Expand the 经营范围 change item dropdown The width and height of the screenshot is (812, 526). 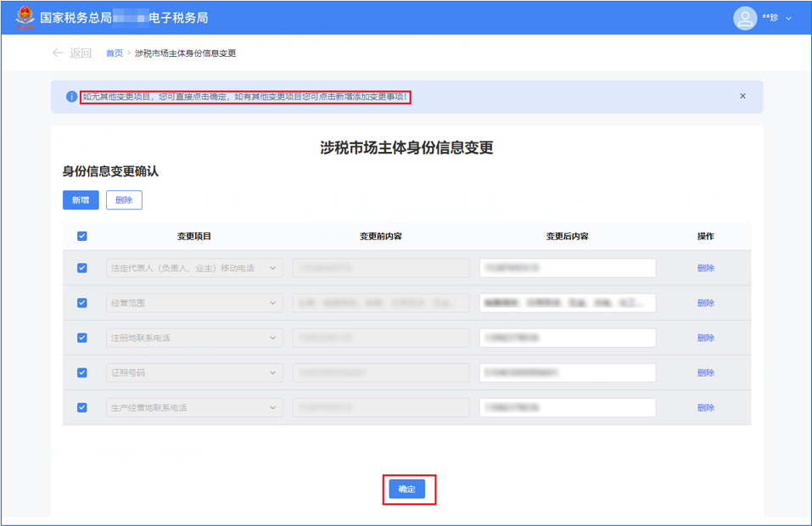273,303
